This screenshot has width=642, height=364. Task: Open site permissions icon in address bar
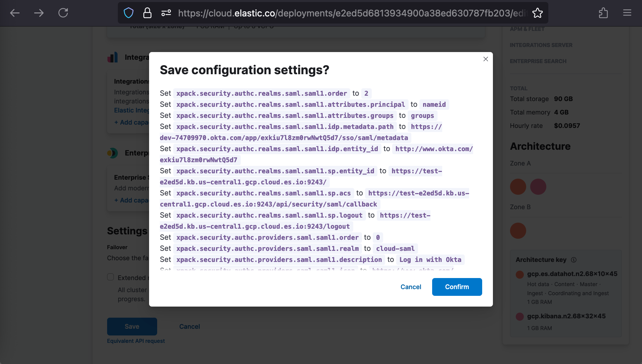tap(166, 13)
